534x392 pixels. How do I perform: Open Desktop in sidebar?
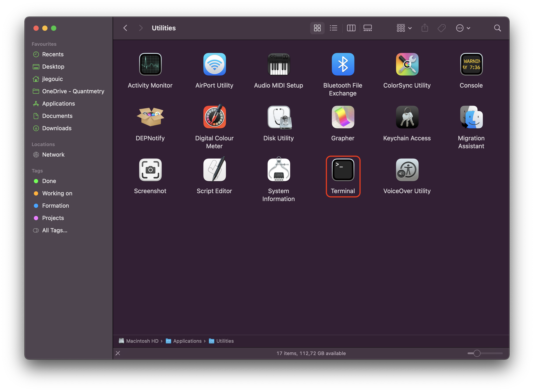68,67
